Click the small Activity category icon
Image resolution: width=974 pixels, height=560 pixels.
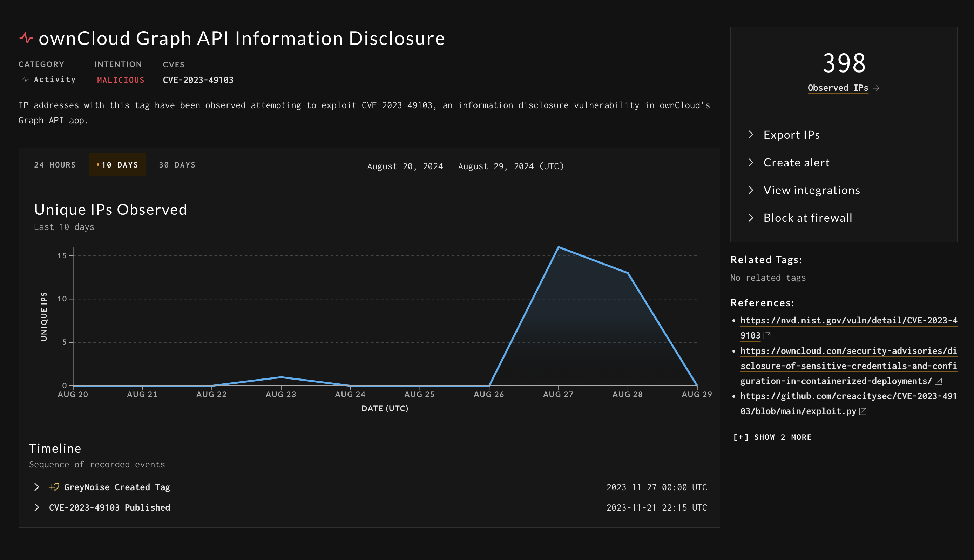click(25, 79)
